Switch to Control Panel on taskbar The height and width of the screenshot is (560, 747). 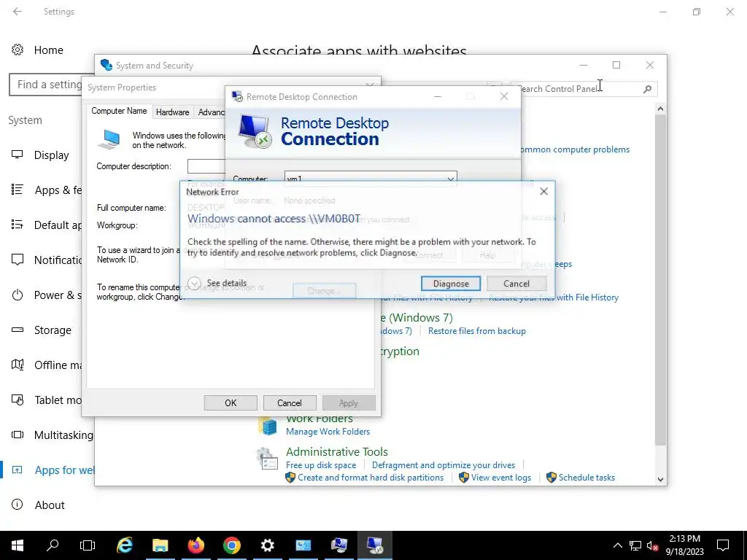click(x=303, y=545)
